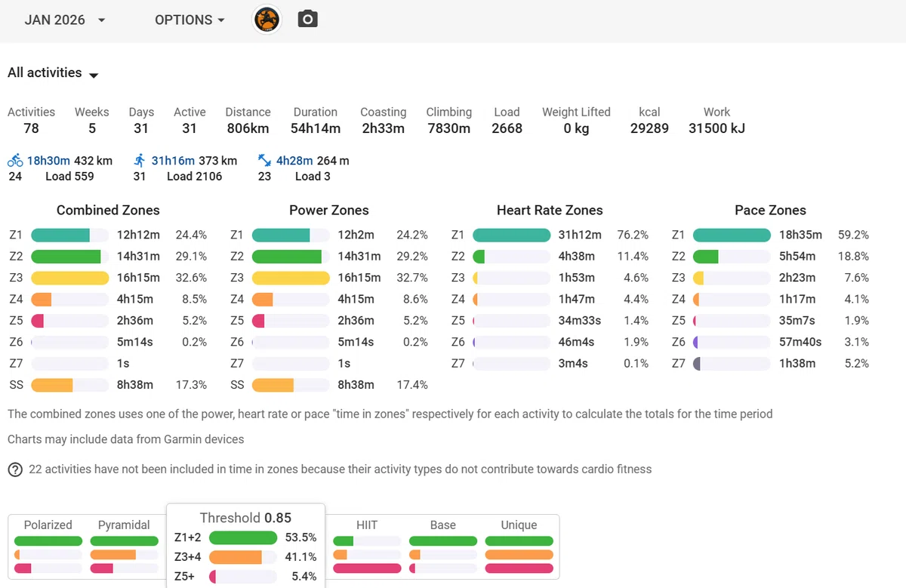Click the 31h16m running duration link
906x588 pixels.
(x=173, y=161)
